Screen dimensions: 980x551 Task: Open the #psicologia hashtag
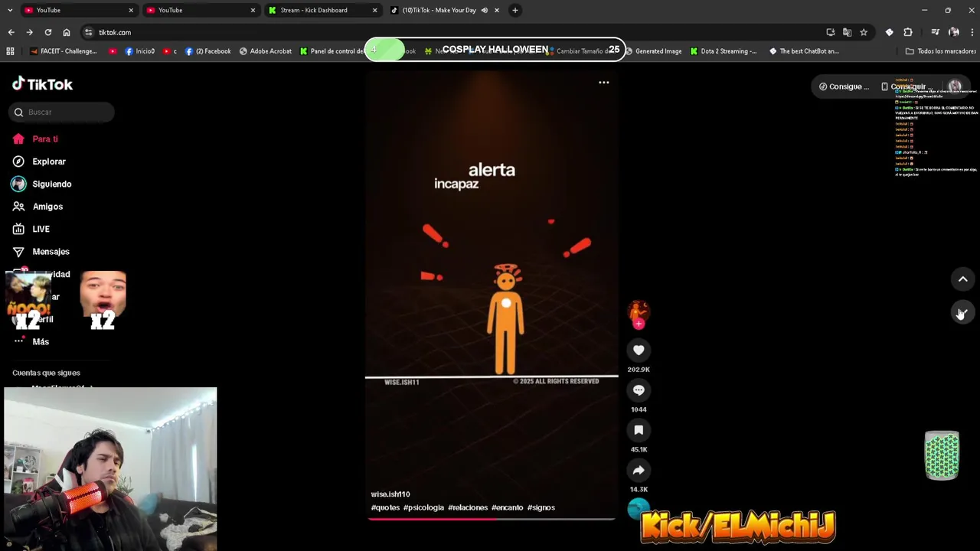423,507
